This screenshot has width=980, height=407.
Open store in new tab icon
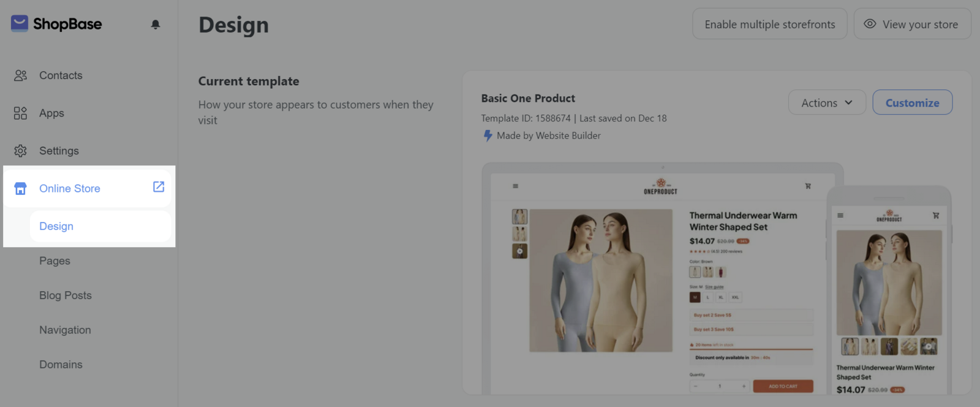coord(159,187)
